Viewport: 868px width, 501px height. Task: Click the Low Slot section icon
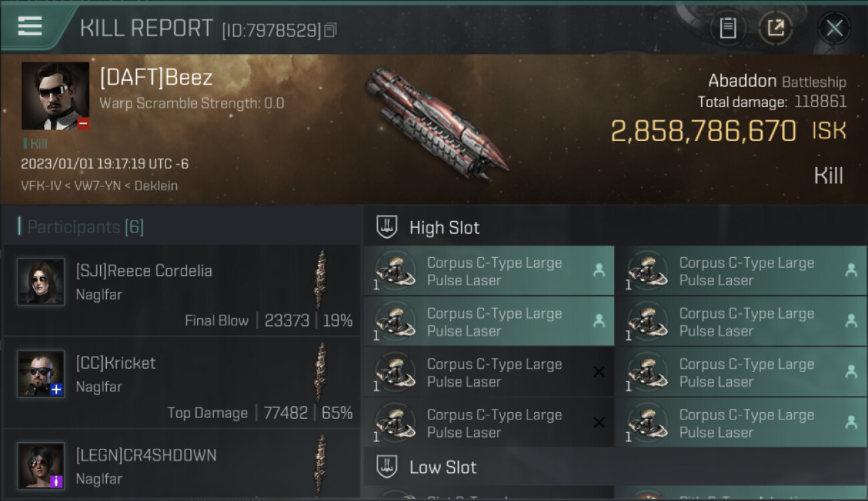coord(387,467)
